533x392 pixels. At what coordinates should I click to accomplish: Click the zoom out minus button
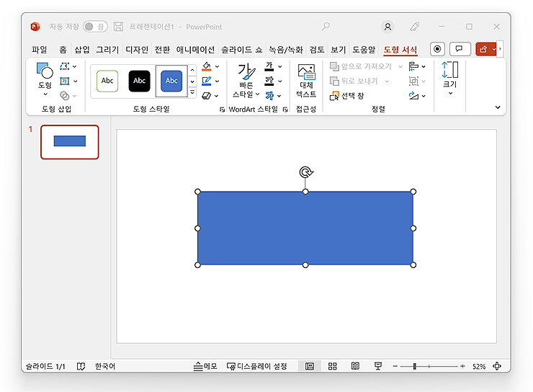[x=395, y=366]
